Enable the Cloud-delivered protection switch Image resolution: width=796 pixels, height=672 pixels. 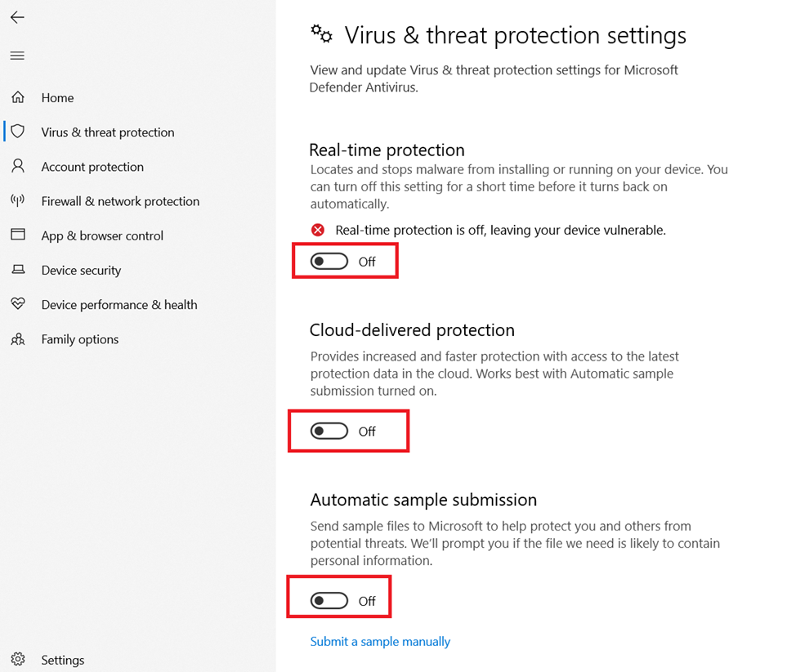[x=329, y=431]
